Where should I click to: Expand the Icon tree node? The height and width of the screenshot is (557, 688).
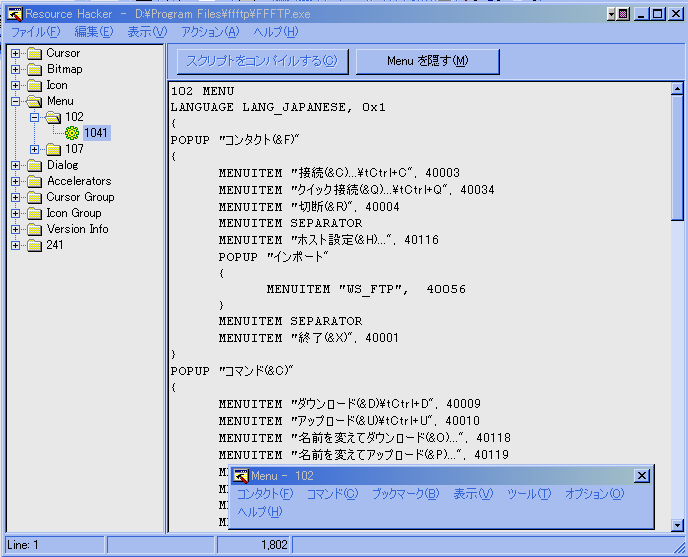point(15,85)
